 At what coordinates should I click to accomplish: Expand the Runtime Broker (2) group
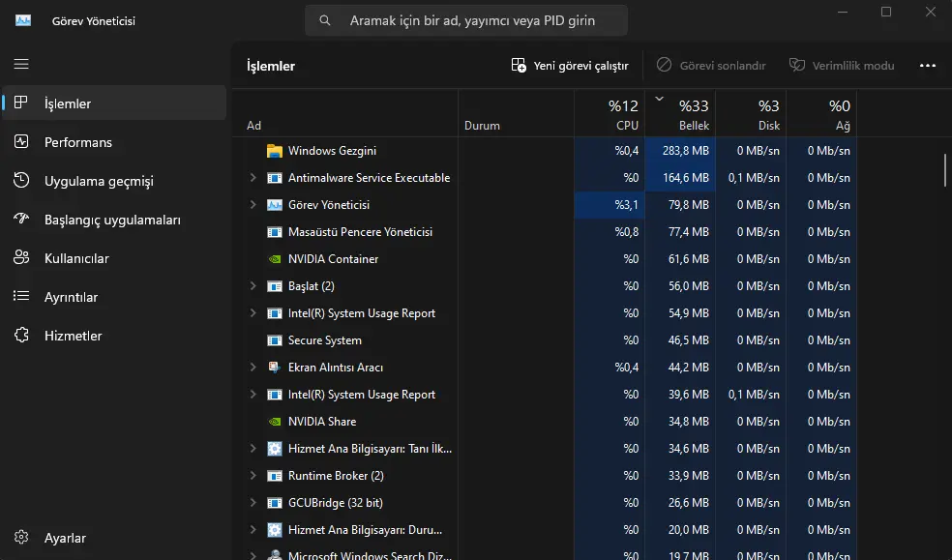[253, 476]
